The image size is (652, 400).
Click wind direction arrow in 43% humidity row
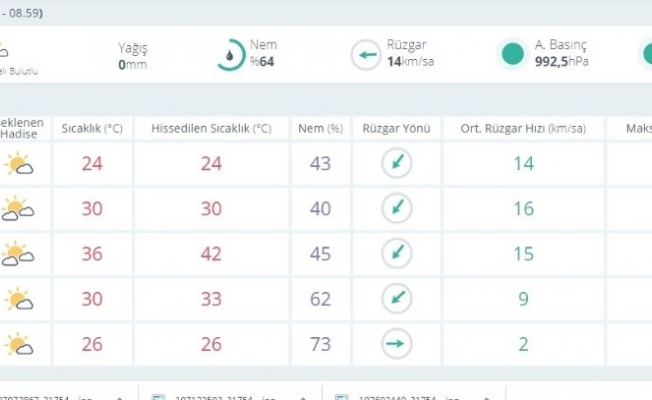397,164
